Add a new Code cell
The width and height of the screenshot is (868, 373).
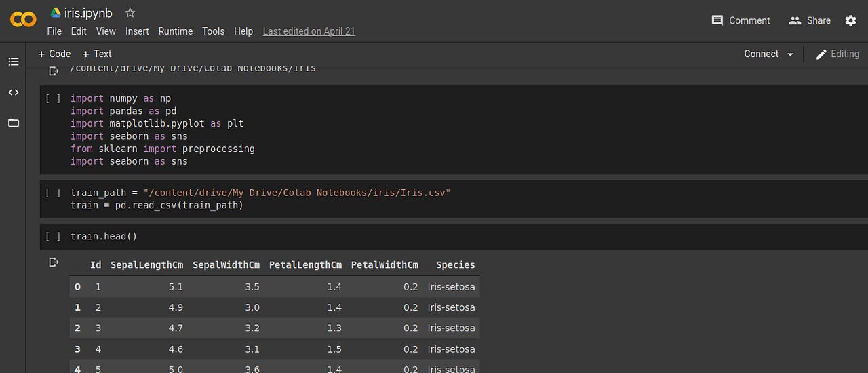pyautogui.click(x=54, y=54)
